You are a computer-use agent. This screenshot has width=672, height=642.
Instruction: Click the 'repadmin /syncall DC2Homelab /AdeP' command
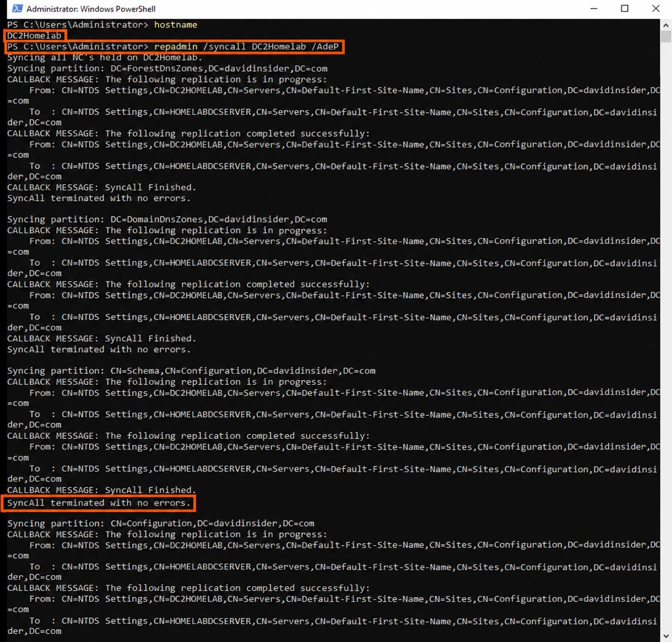(246, 47)
